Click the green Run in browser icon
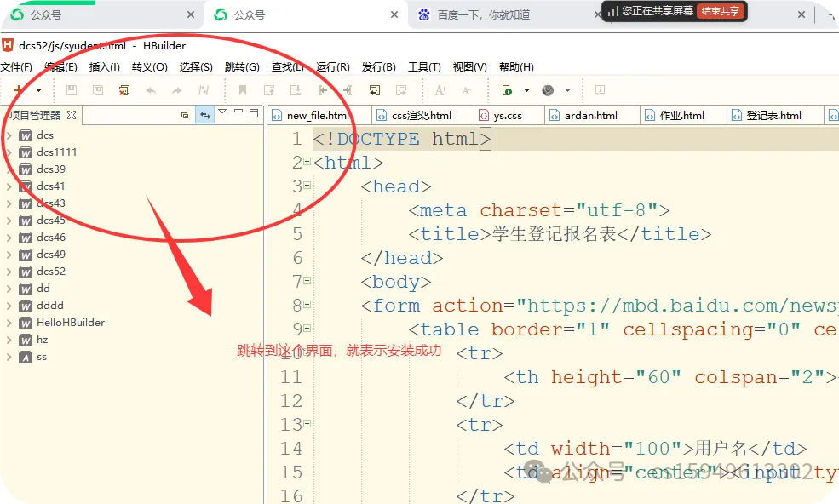The image size is (839, 504). tap(507, 90)
